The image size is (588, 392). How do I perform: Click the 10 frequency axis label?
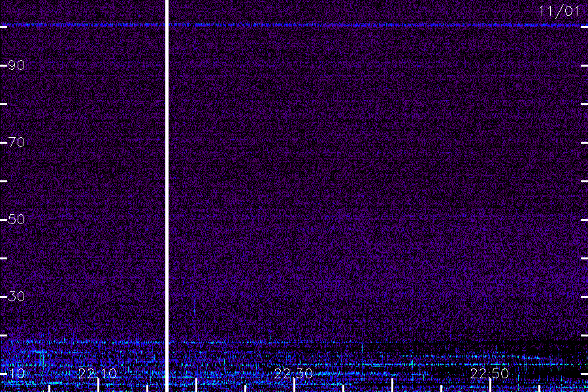click(16, 373)
